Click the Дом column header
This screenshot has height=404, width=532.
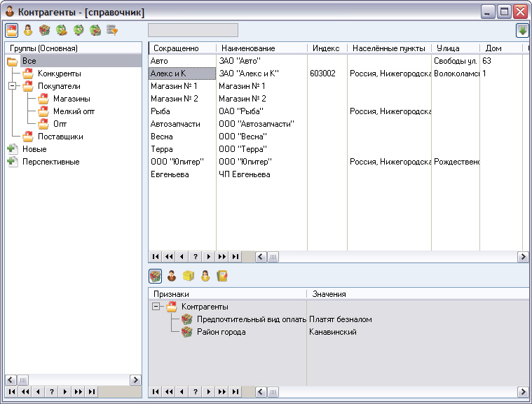(x=500, y=48)
